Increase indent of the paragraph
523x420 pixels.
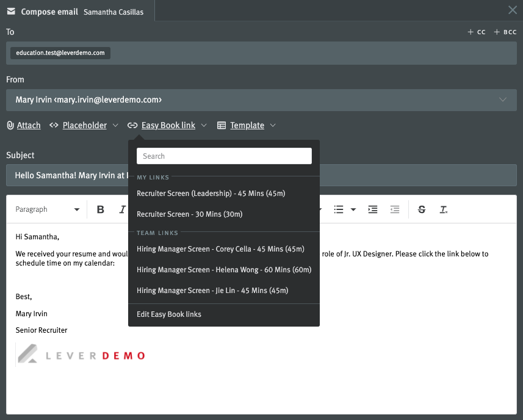pos(373,209)
